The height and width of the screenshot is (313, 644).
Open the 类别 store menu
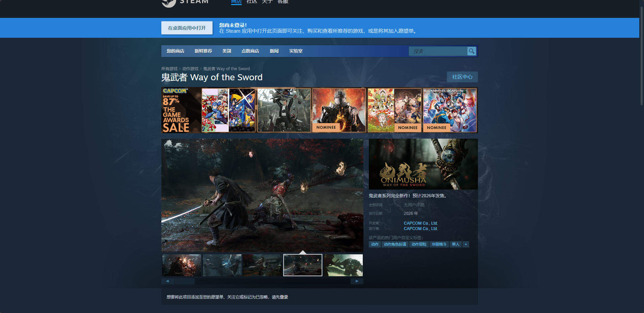coord(227,51)
